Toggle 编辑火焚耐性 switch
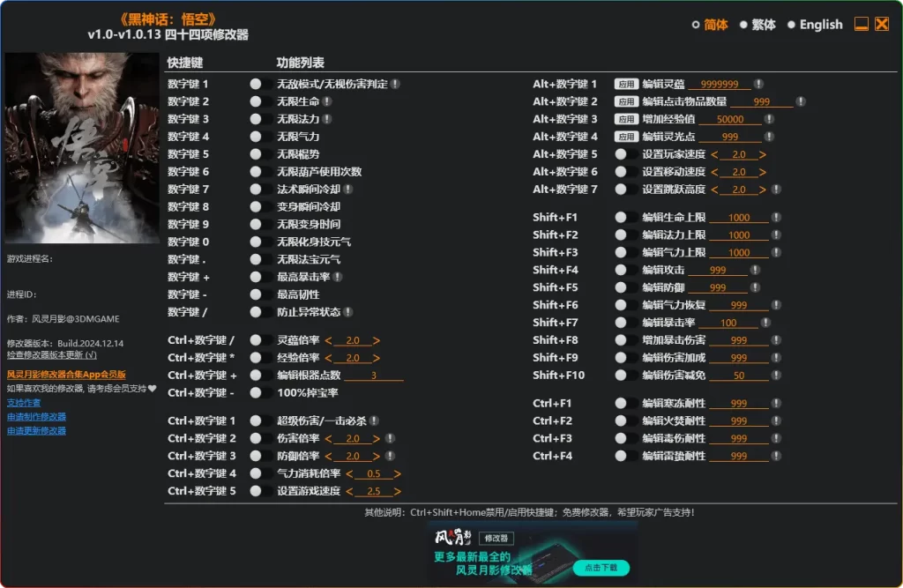 625,421
